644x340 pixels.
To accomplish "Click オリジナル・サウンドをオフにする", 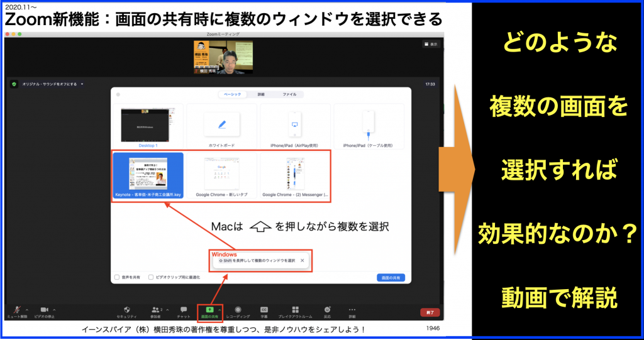I will pos(50,84).
